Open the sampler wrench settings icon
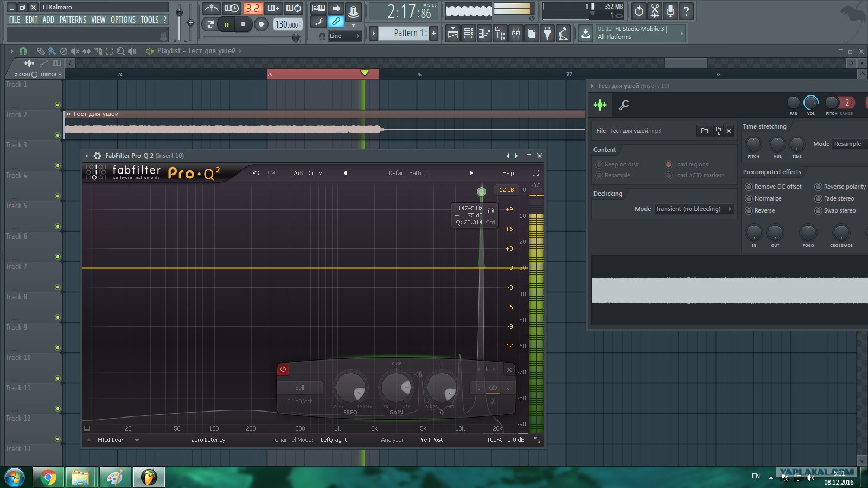The image size is (868, 488). click(x=624, y=105)
